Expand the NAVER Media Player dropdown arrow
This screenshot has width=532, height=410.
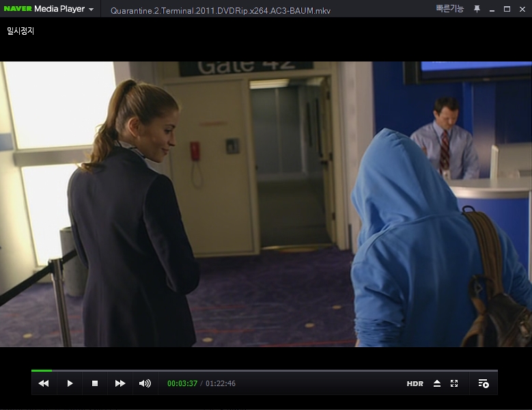click(x=92, y=10)
